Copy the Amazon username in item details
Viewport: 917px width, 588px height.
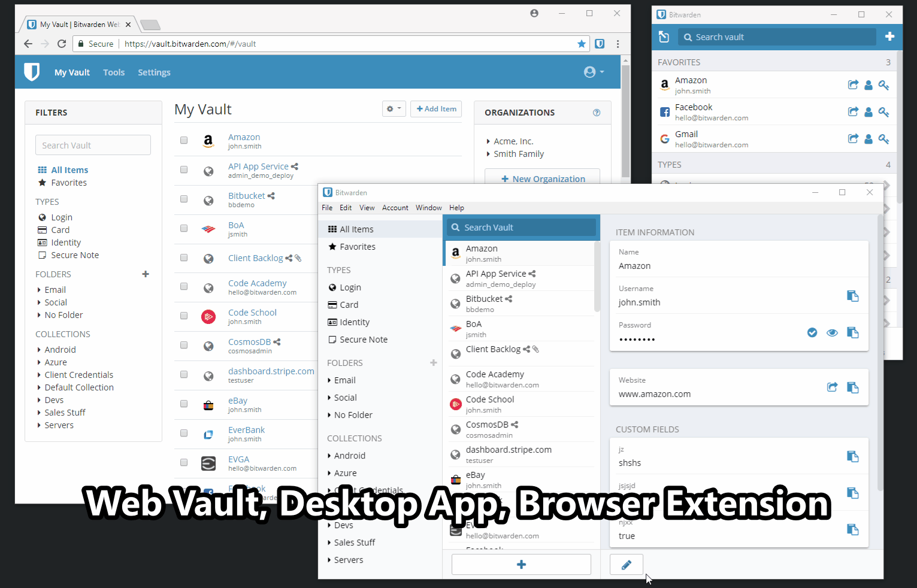point(852,296)
